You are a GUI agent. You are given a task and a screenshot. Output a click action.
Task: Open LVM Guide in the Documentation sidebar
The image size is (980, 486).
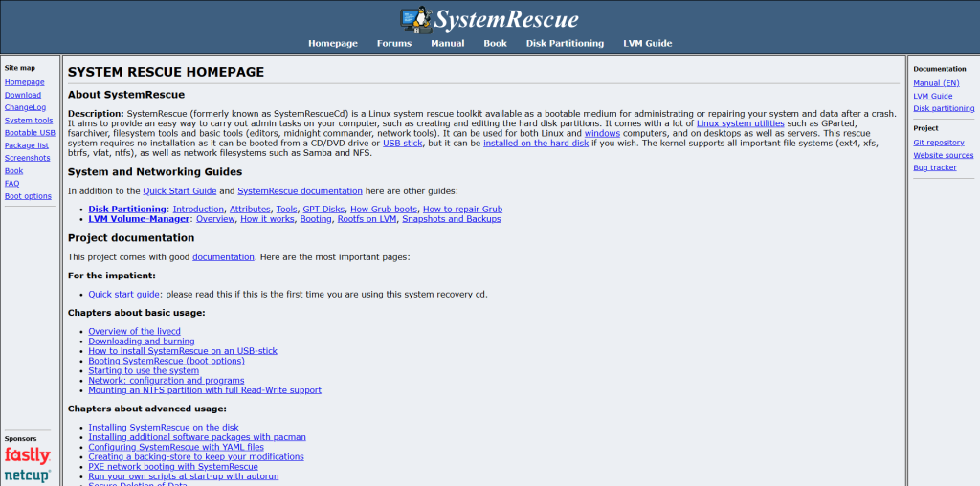[932, 96]
